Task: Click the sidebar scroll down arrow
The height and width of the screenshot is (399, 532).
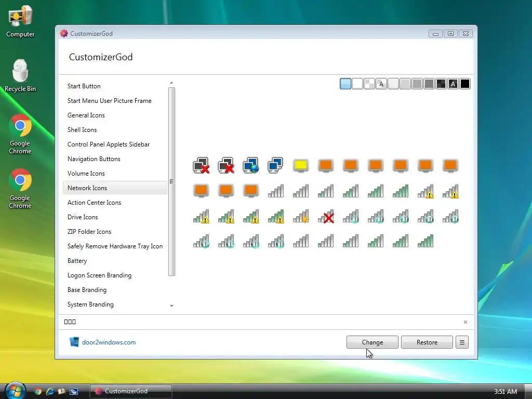Action: [x=171, y=305]
